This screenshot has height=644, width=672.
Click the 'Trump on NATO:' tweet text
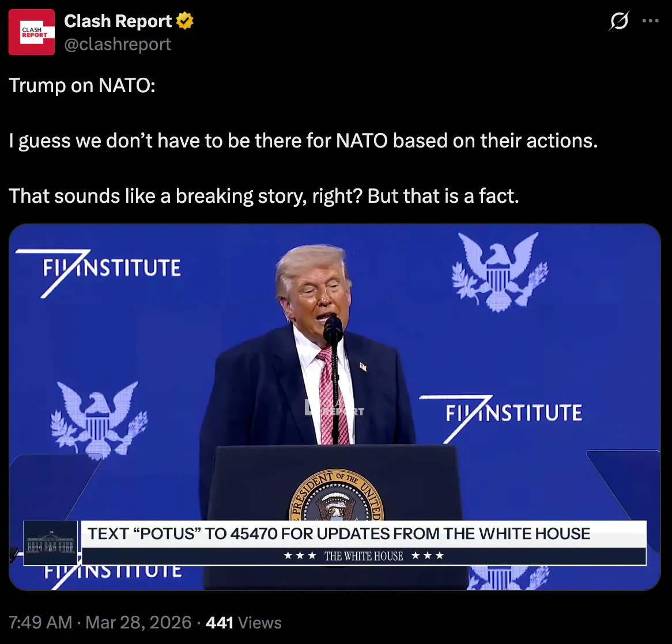click(x=82, y=86)
